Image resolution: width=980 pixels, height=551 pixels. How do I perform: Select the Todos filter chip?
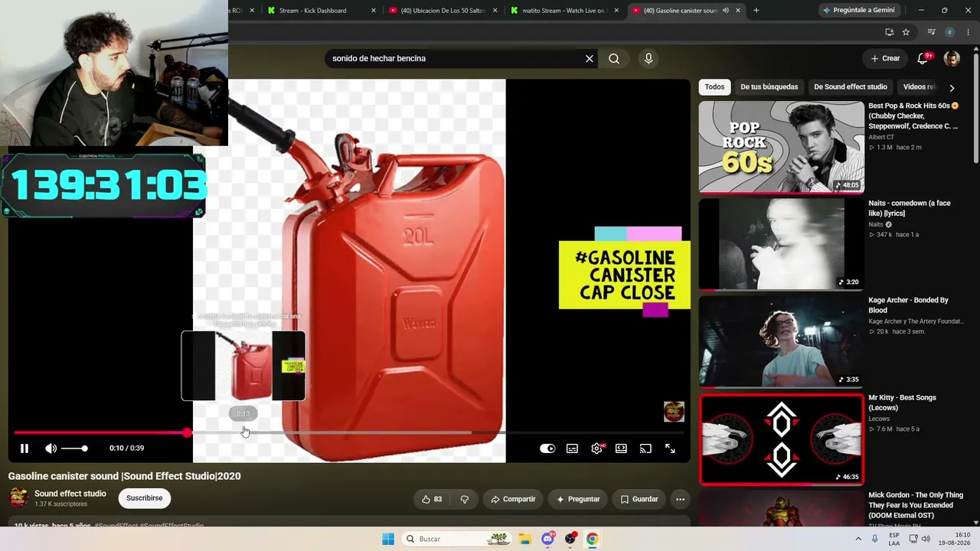(x=714, y=87)
